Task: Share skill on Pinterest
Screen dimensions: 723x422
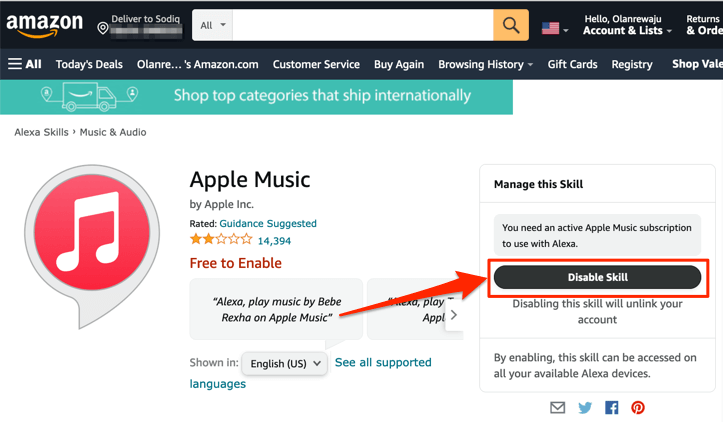Action: (x=637, y=408)
